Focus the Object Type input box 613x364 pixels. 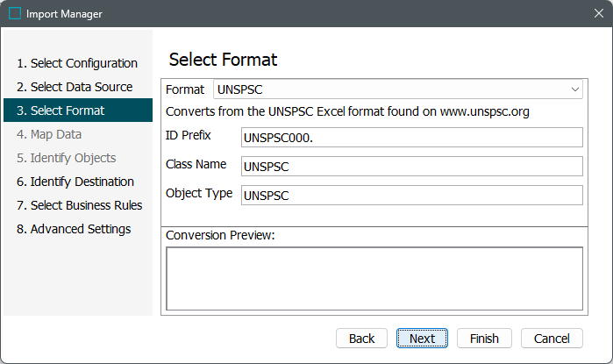pos(411,196)
